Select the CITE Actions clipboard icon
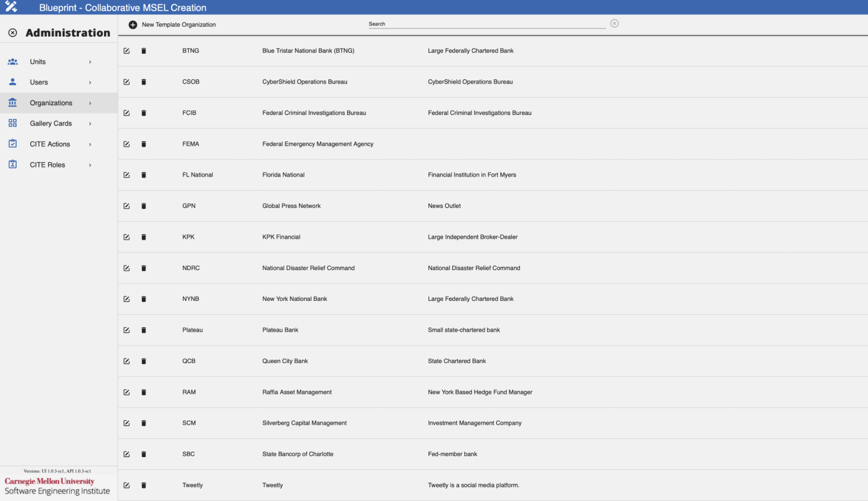The width and height of the screenshot is (868, 501). pos(13,144)
